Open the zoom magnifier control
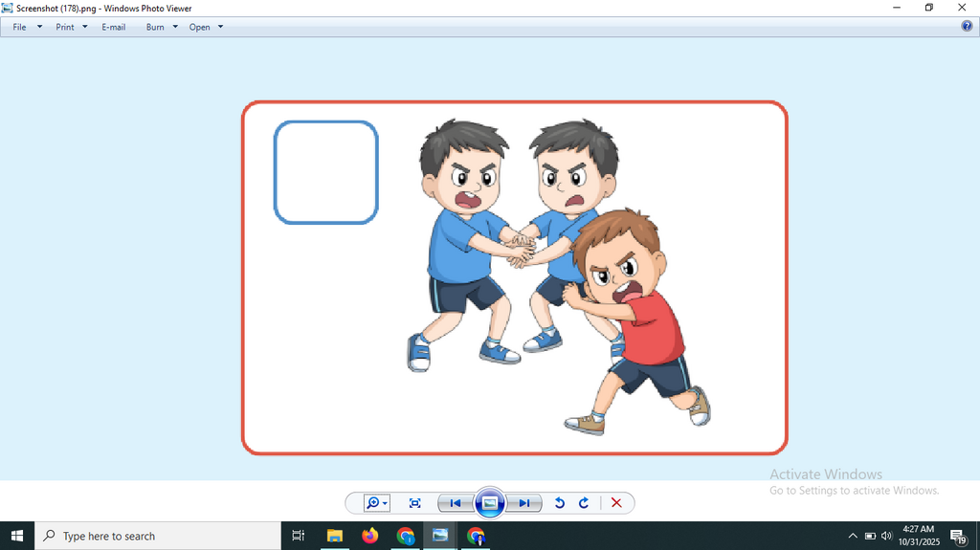The image size is (980, 550). point(377,503)
